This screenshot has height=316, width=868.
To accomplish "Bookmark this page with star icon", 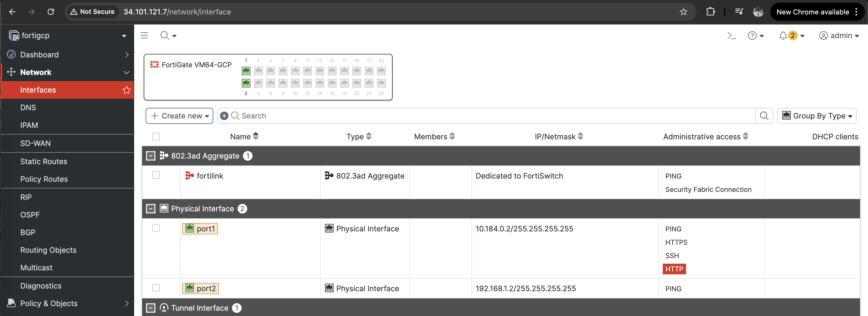I will (683, 12).
